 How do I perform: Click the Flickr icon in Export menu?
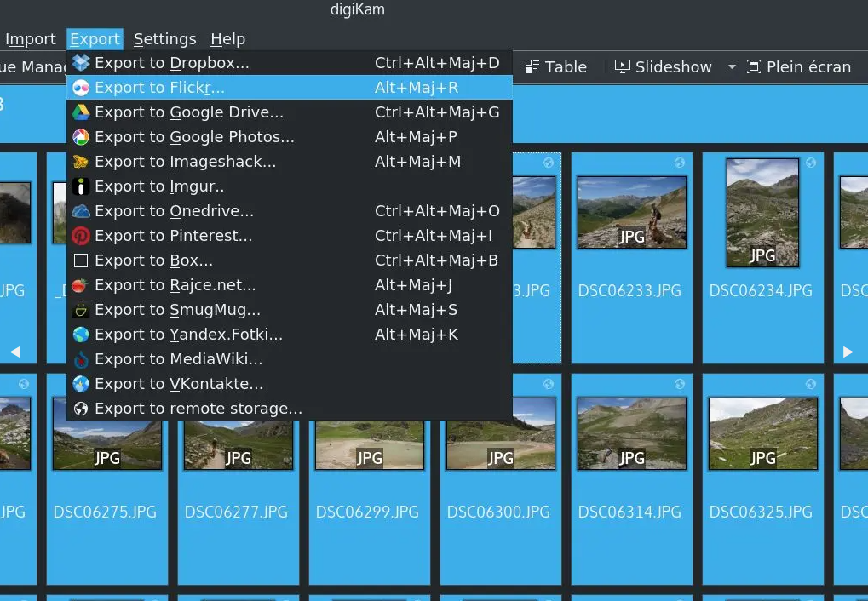point(81,88)
